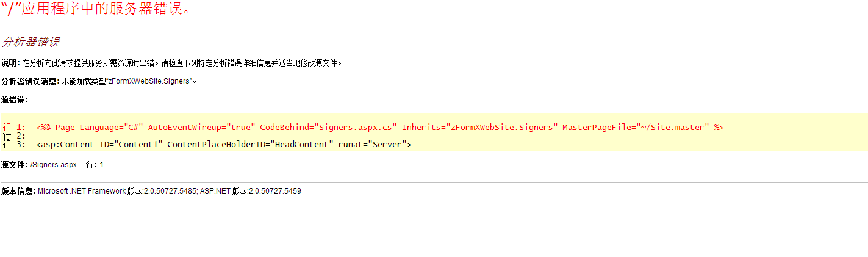Click source line 3 with asp:Content tag
Screen dimensions: 868x257
click(x=207, y=145)
